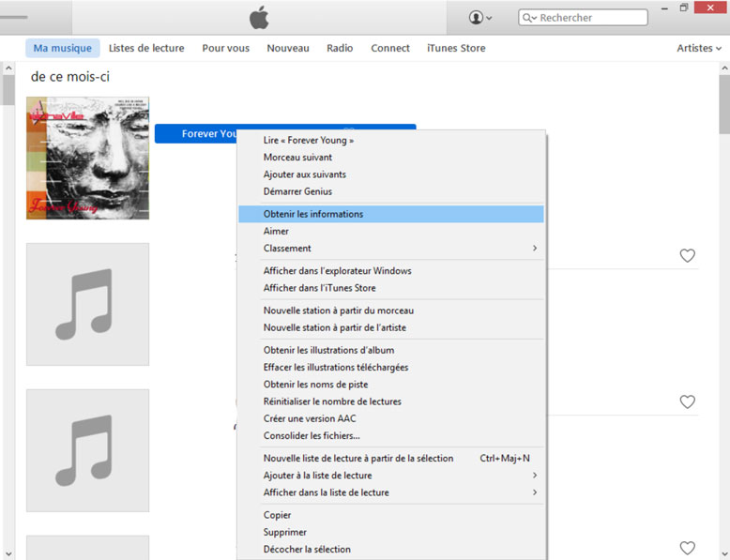
Task: Open the Ma musique tab
Action: (62, 48)
